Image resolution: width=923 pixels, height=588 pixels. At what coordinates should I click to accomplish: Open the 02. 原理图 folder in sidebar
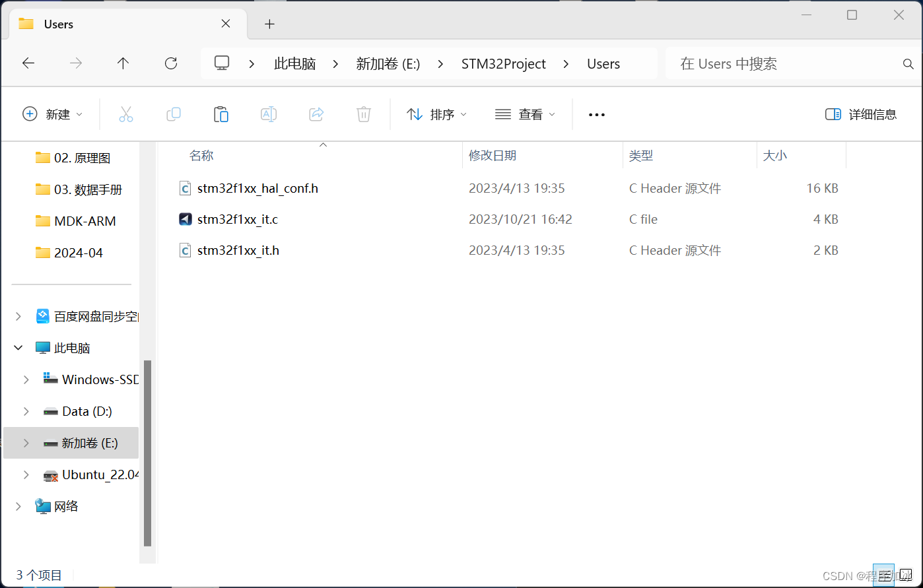click(x=82, y=158)
